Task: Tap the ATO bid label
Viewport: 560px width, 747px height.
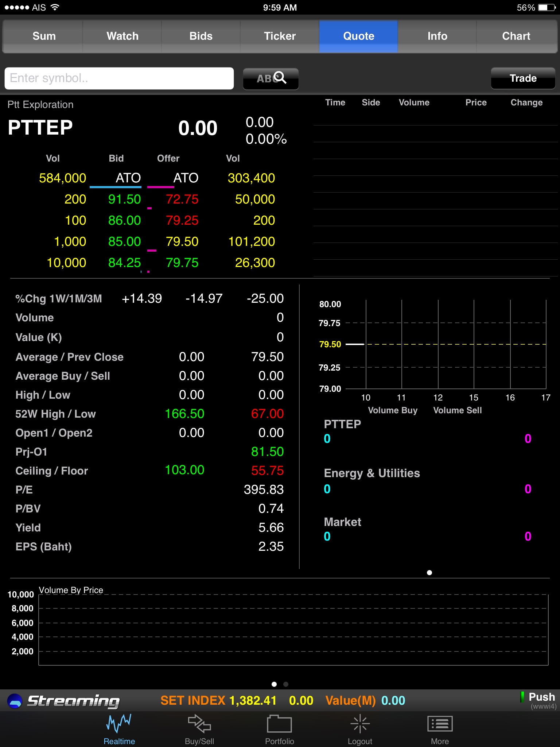Action: pyautogui.click(x=128, y=178)
